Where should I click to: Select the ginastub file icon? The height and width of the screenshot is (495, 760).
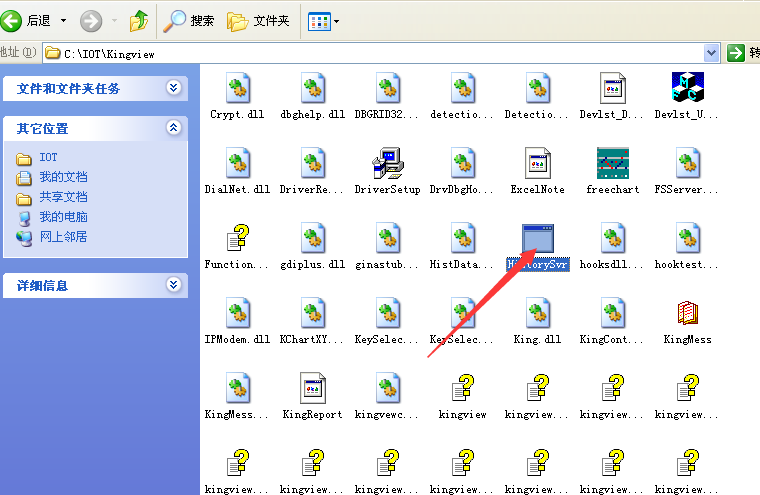(388, 238)
